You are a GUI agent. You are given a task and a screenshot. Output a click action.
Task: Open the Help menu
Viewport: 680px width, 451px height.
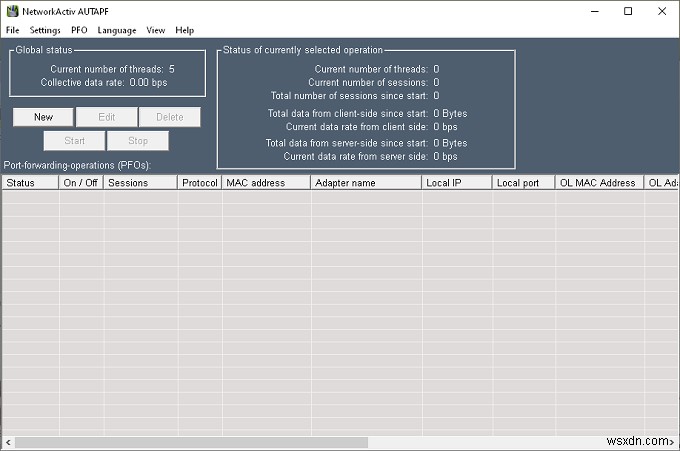pyautogui.click(x=185, y=30)
